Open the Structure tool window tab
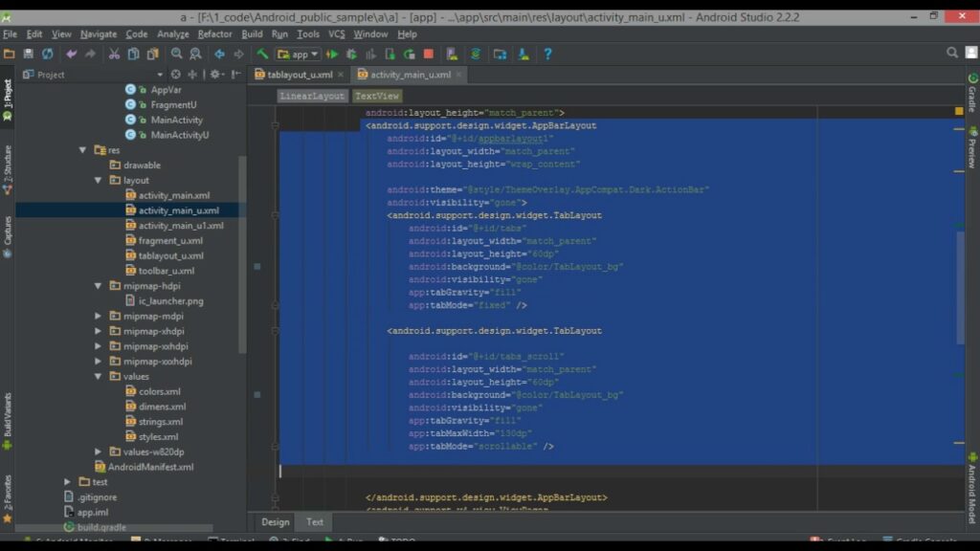Image resolution: width=980 pixels, height=551 pixels. [8, 170]
